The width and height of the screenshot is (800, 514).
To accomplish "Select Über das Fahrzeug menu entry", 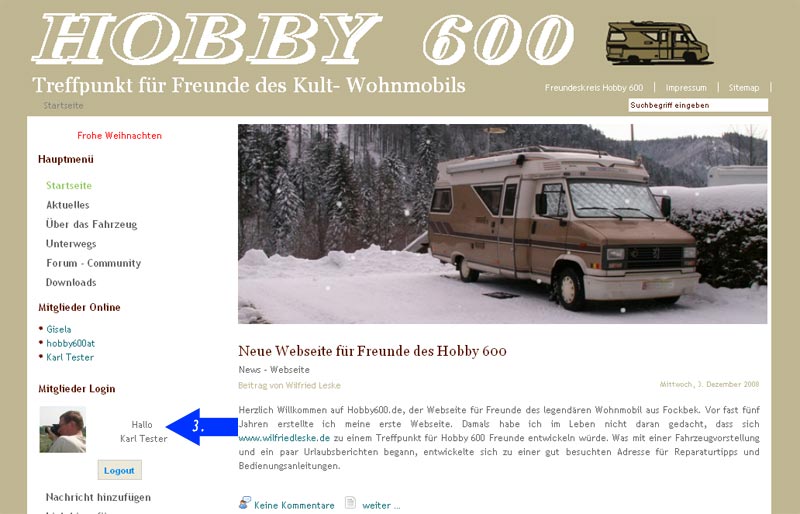I will pyautogui.click(x=91, y=224).
